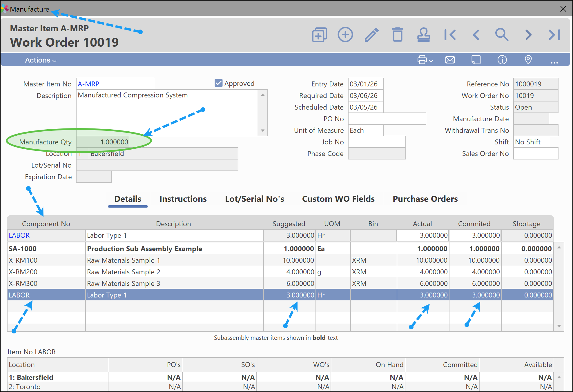Toggle the Approved checkbox
Viewport: 573px width, 392px height.
[x=219, y=83]
